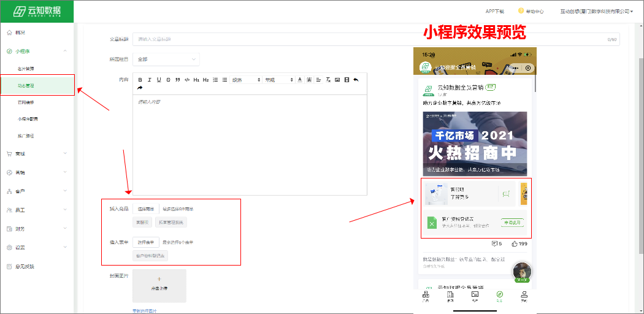Click the product card cart icon in the preview
This screenshot has height=314, width=644.
[507, 194]
